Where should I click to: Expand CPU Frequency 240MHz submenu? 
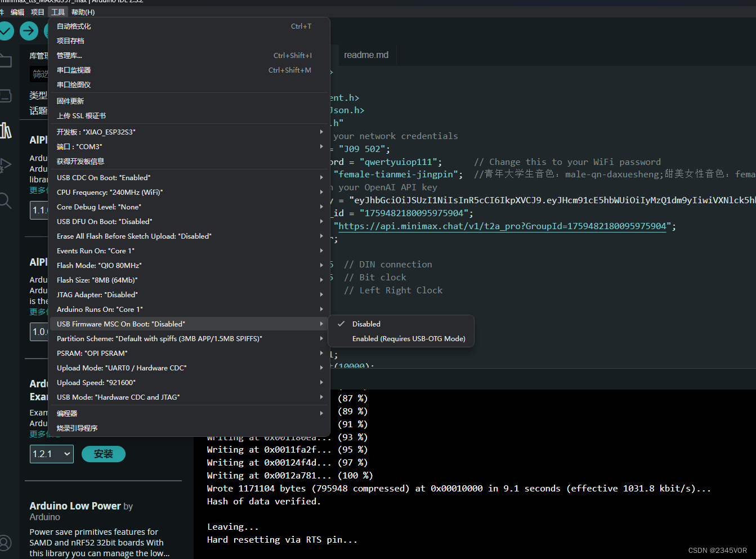point(189,192)
